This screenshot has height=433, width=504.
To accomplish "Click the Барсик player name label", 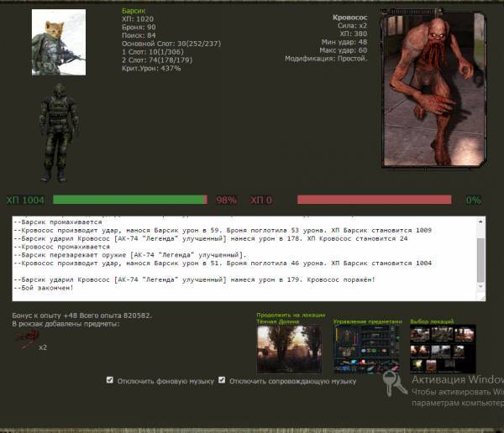I will [134, 11].
